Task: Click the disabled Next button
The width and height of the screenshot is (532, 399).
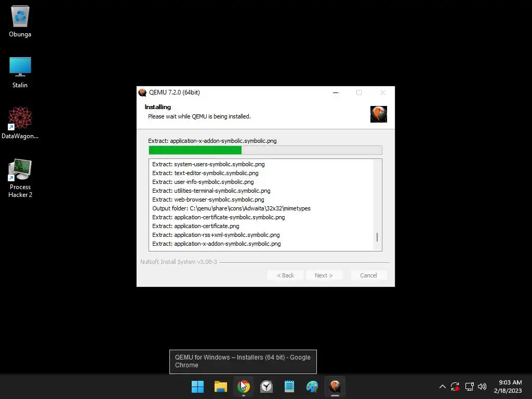Action: click(324, 275)
